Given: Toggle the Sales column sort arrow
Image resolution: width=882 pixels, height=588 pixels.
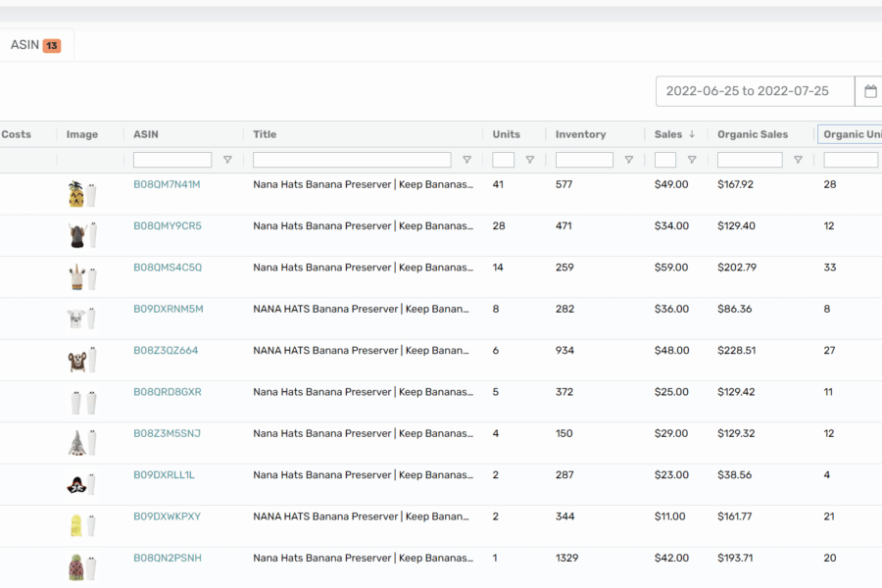Looking at the screenshot, I should tap(692, 134).
